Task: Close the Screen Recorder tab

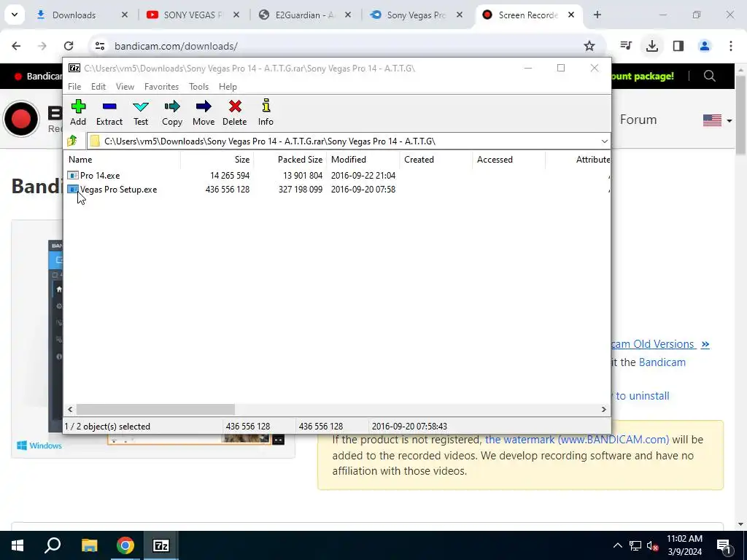Action: click(x=570, y=15)
